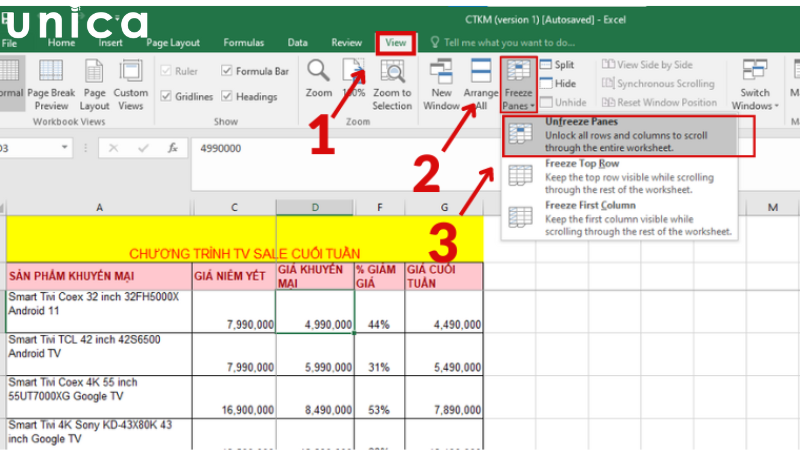Click the Arrange All icon
The width and height of the screenshot is (800, 450).
(481, 72)
